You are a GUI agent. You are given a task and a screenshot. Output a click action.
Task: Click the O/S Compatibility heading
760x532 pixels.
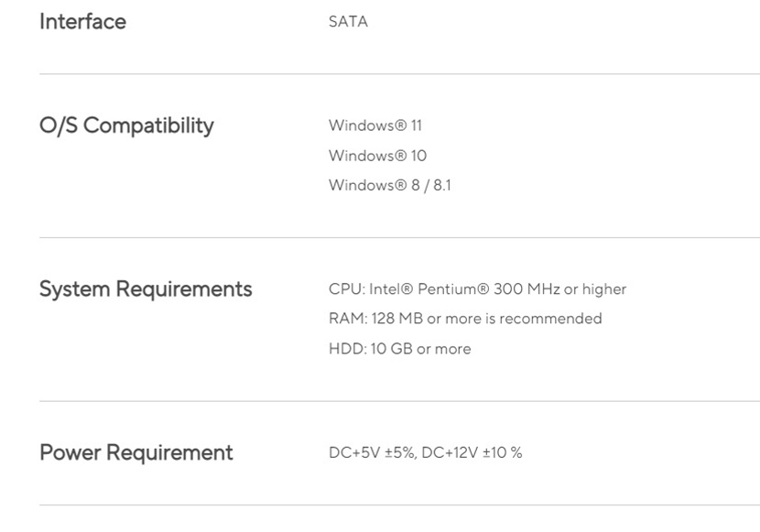coord(126,125)
